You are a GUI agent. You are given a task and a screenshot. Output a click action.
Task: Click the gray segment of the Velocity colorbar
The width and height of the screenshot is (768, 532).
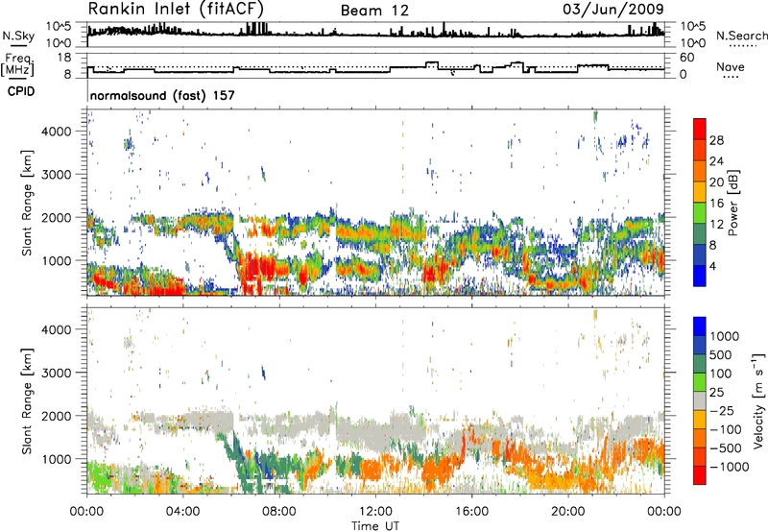(700, 401)
